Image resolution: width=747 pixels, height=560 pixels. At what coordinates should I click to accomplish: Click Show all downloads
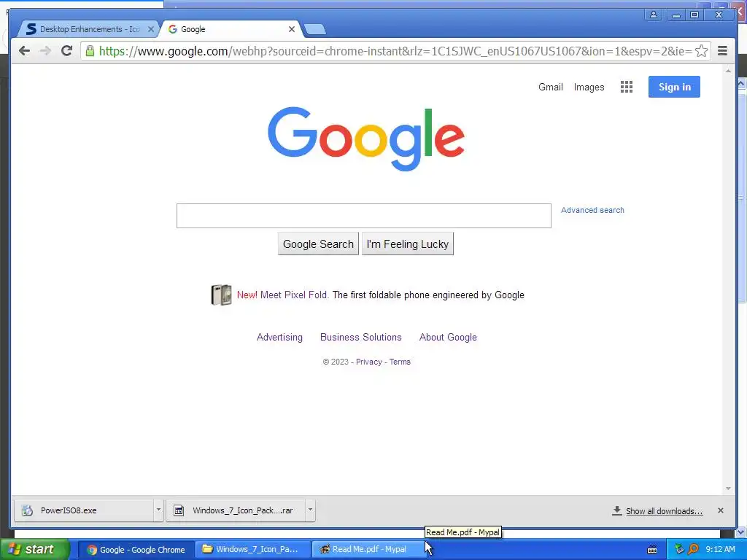pyautogui.click(x=664, y=511)
